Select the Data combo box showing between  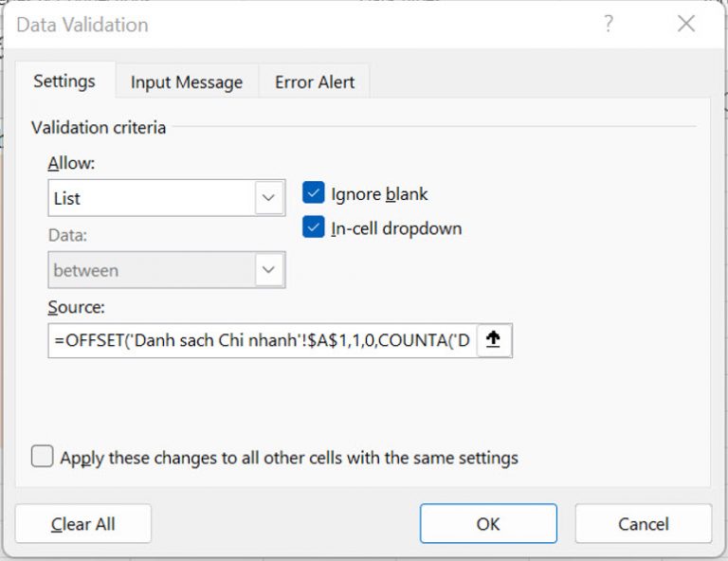tap(150, 270)
